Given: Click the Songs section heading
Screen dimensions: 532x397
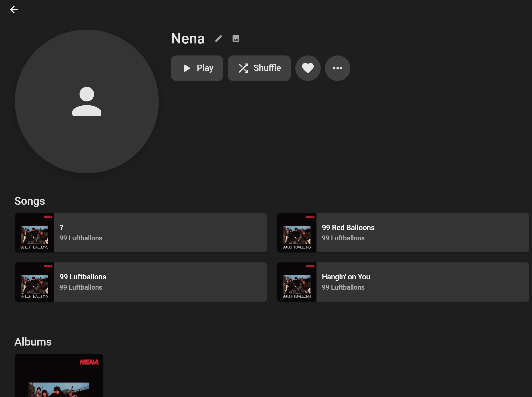Looking at the screenshot, I should (30, 201).
